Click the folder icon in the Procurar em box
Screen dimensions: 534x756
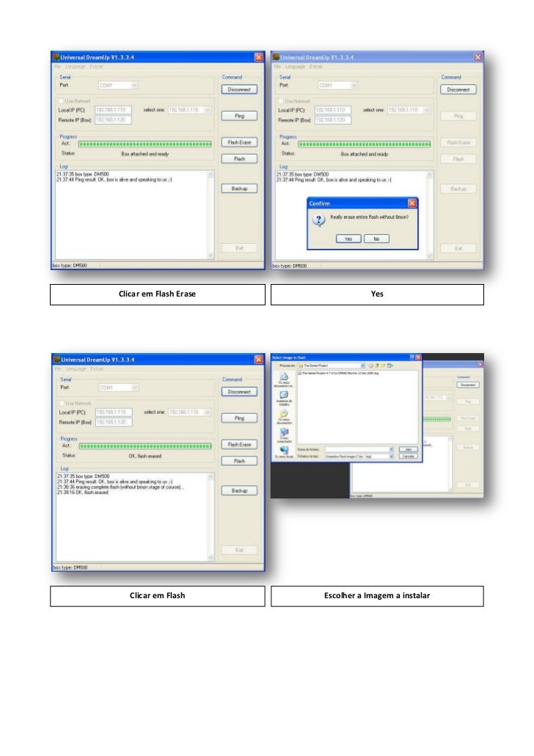pyautogui.click(x=301, y=366)
